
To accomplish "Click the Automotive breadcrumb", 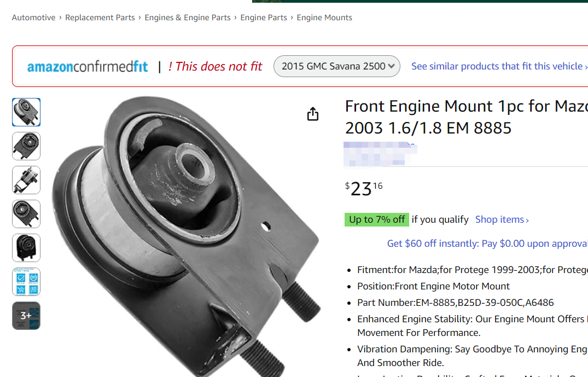I will [x=33, y=18].
